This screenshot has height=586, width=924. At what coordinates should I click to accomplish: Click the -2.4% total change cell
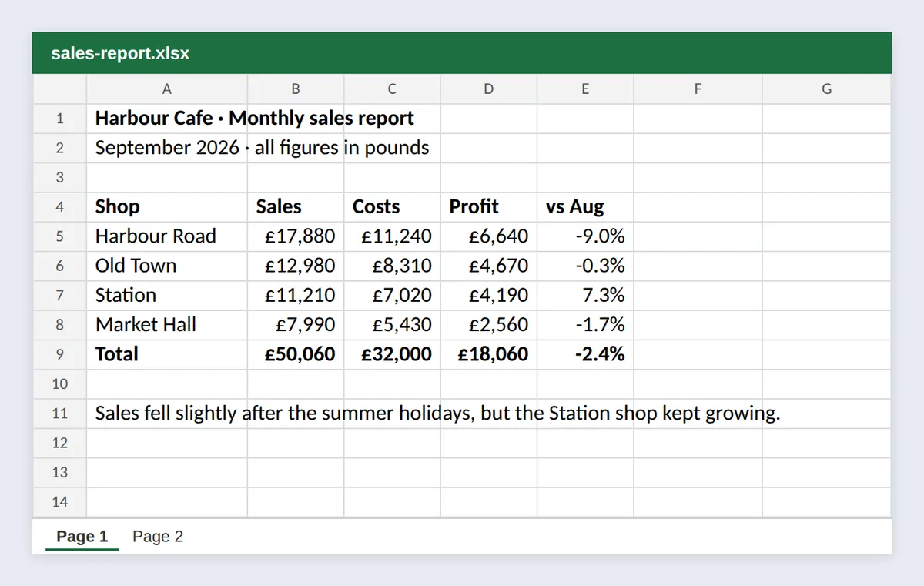[585, 354]
